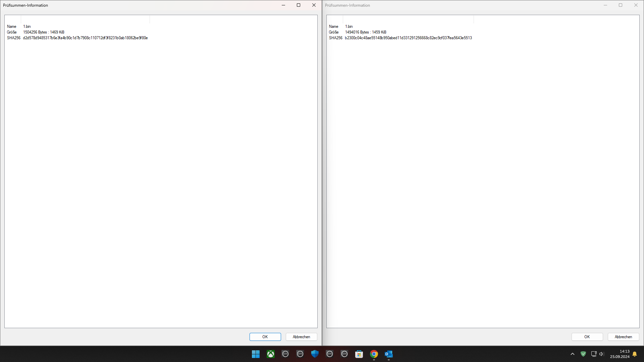Screen dimensions: 644x362
Task: Cancel the left dialog via Abbrechen
Action: pos(301,337)
